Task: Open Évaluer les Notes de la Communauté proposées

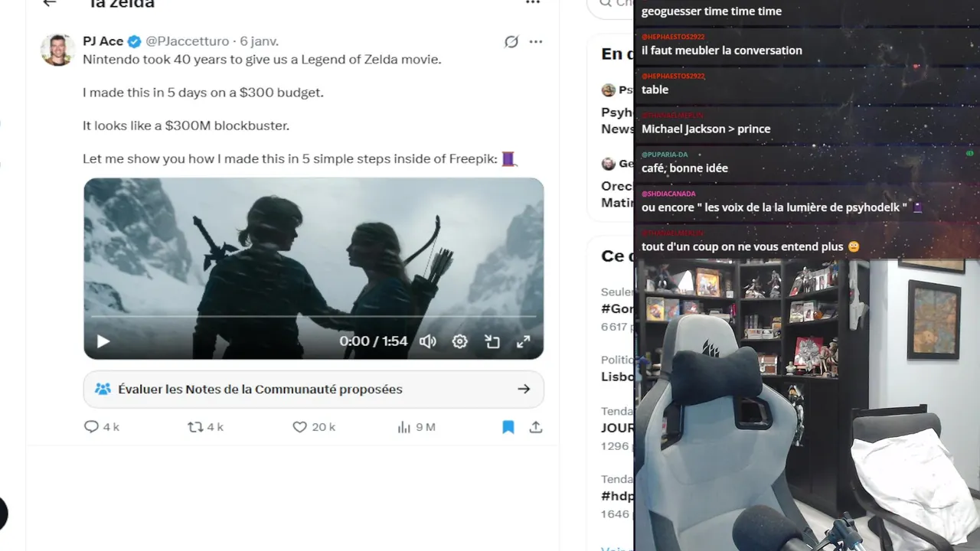Action: click(313, 389)
